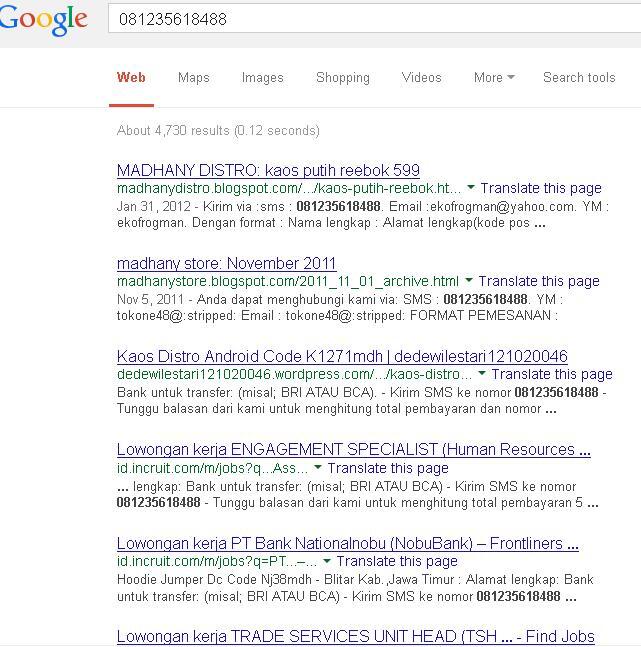
Task: Click the dedewilestari121020046.wordpress.com green URL
Action: tap(294, 374)
